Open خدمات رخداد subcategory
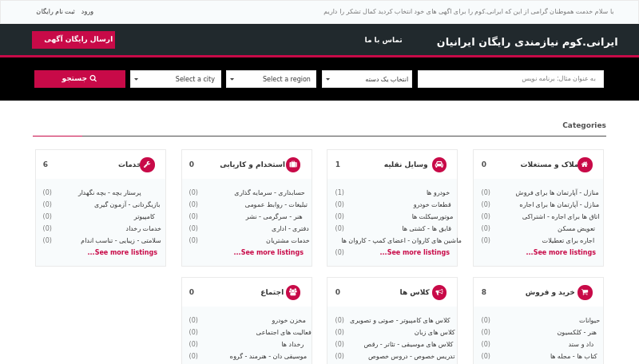The image size is (639, 364). click(x=143, y=229)
